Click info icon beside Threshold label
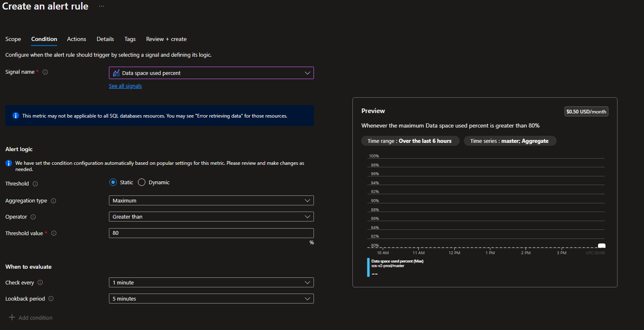 [35, 184]
